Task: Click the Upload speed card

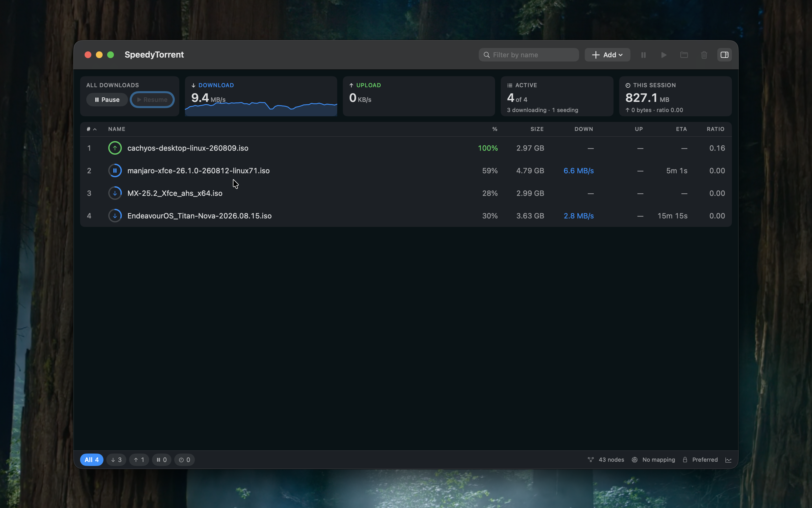Action: 419,97
